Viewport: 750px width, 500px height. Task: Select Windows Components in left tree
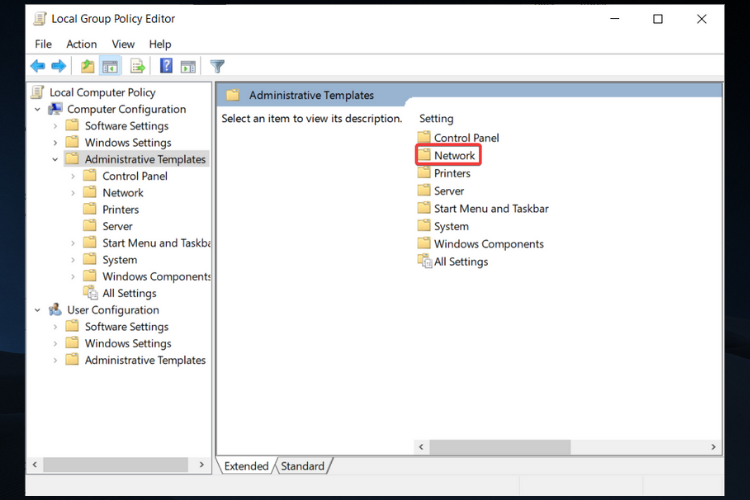156,277
